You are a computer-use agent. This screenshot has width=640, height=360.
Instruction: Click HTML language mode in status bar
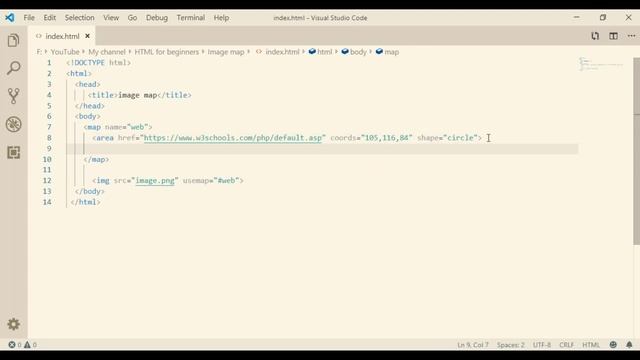tap(591, 345)
